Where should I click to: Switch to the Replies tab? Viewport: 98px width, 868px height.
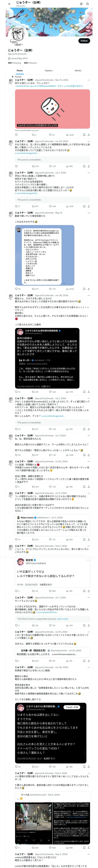[49, 71]
